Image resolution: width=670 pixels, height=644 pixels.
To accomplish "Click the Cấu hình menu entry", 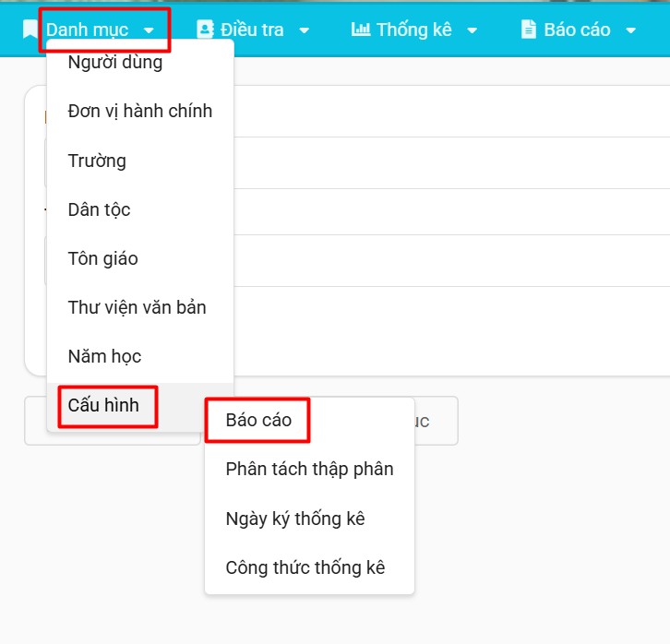I will (x=103, y=406).
